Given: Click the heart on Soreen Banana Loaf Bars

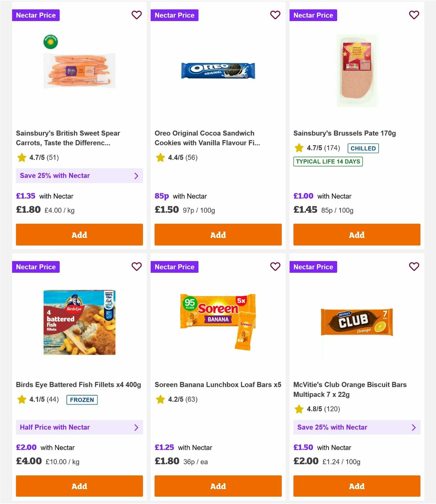Looking at the screenshot, I should 275,267.
